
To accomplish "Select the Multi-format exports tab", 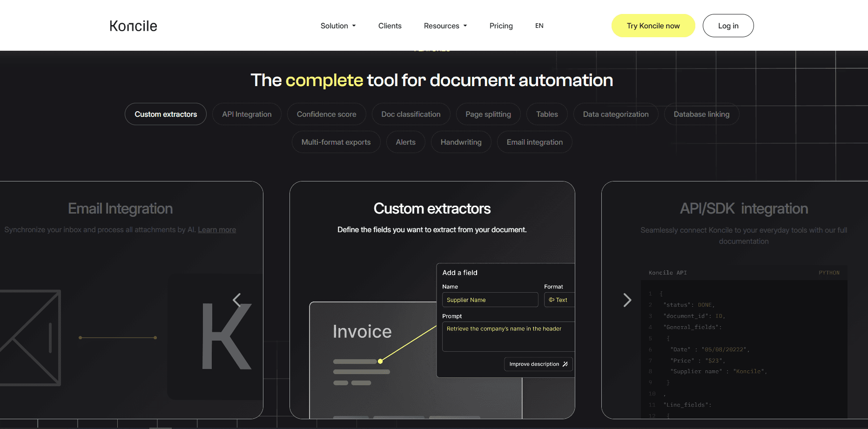I will coord(336,142).
